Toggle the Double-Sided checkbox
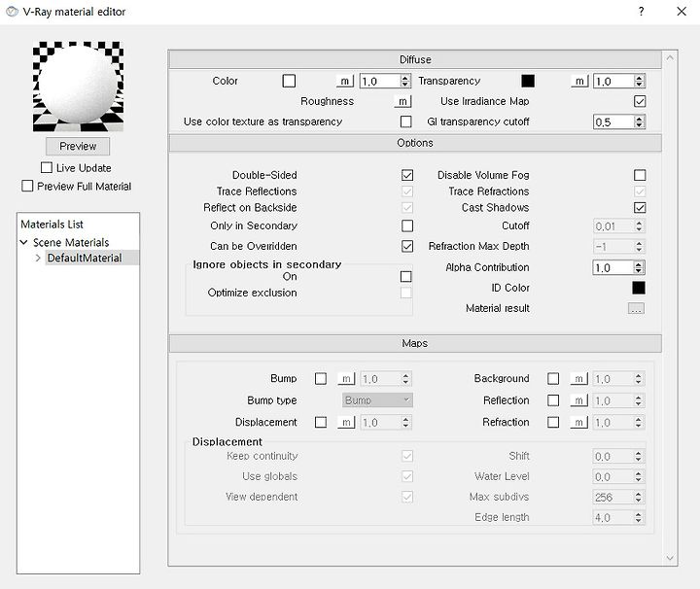 407,175
